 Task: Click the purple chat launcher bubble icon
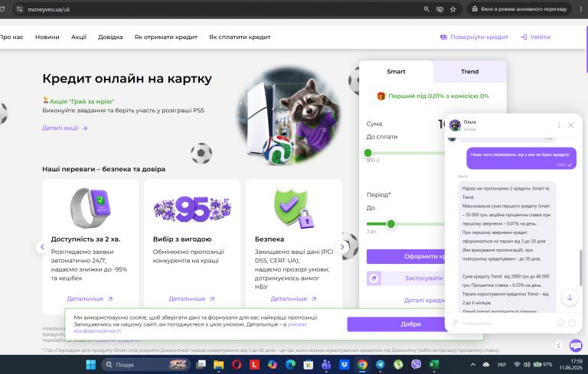click(576, 346)
